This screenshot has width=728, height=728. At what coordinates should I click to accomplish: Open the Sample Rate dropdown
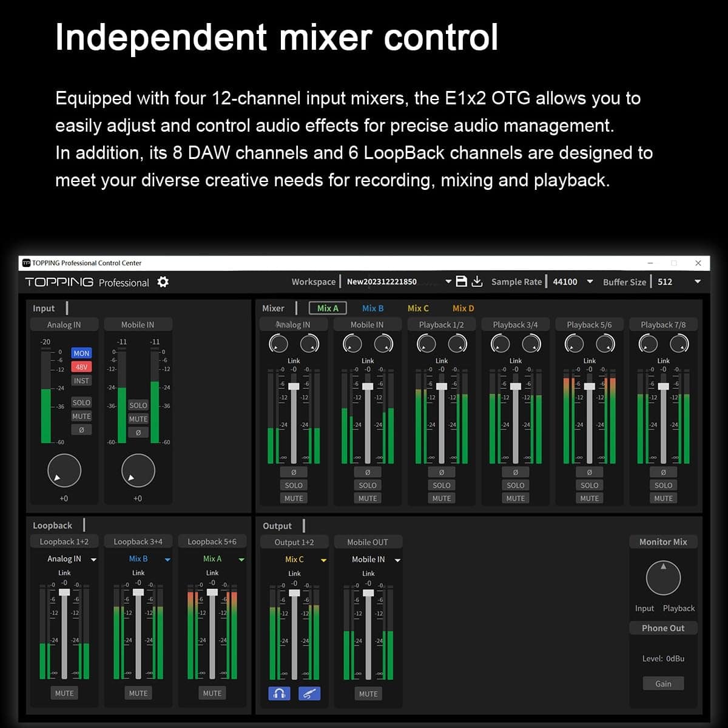point(589,281)
